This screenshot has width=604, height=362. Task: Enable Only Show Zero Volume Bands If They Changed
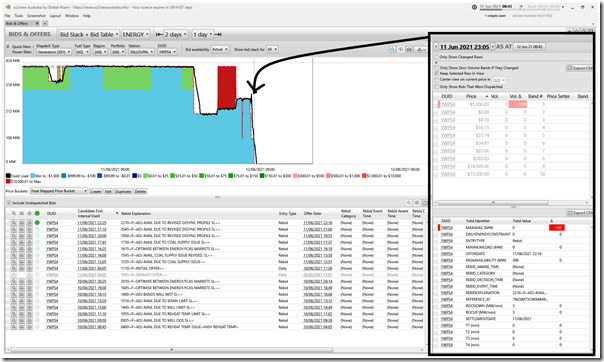click(x=436, y=68)
